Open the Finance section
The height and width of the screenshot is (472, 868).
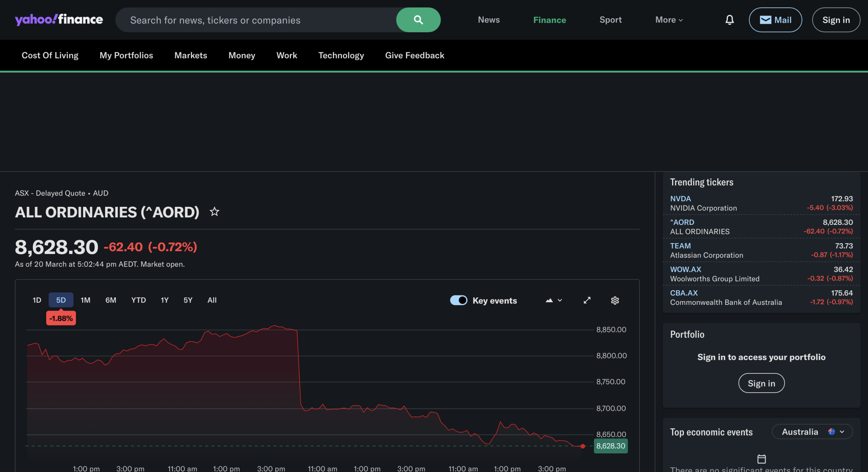pyautogui.click(x=550, y=20)
